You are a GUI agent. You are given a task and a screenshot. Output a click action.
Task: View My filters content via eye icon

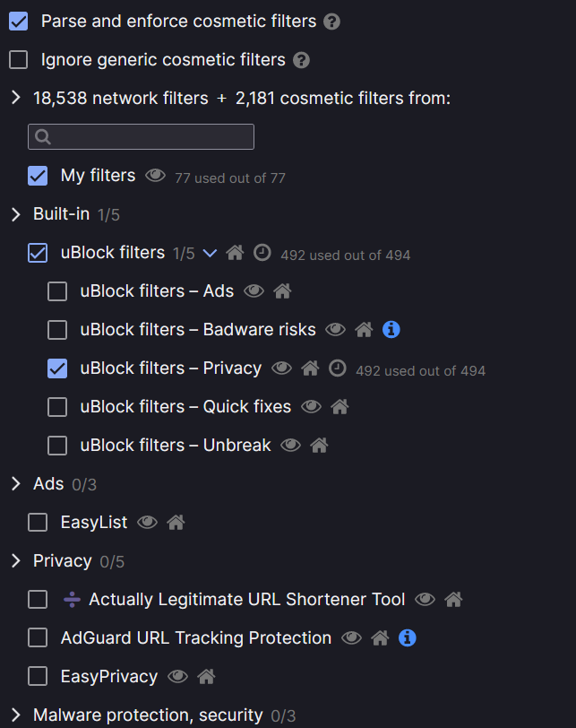tap(155, 176)
